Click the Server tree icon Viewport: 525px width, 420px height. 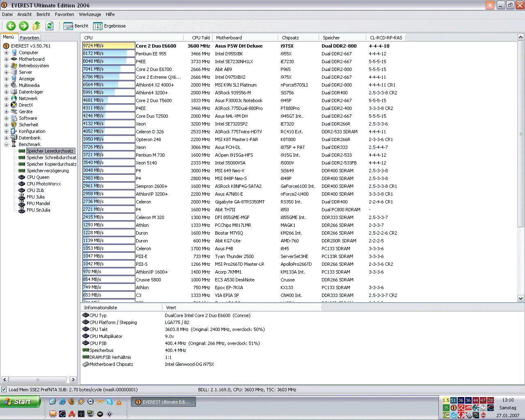[x=14, y=72]
